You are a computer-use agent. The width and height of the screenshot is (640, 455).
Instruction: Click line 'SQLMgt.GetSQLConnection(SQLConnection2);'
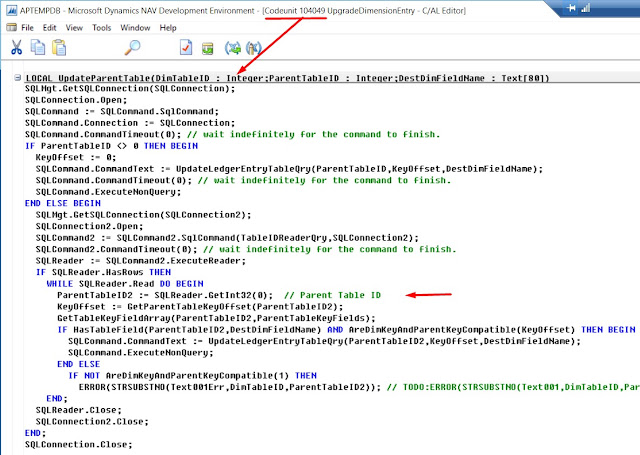click(144, 215)
